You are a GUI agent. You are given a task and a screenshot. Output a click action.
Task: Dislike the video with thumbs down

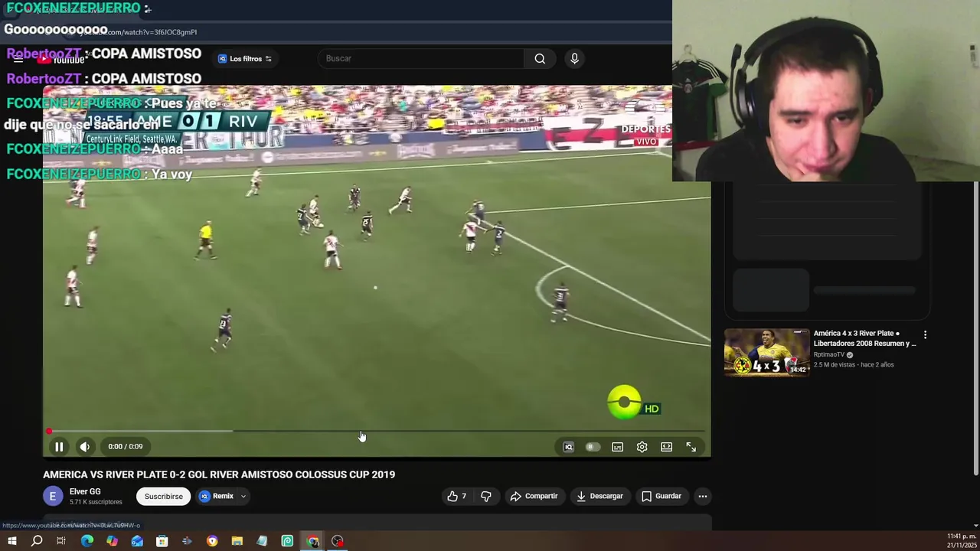pyautogui.click(x=486, y=497)
